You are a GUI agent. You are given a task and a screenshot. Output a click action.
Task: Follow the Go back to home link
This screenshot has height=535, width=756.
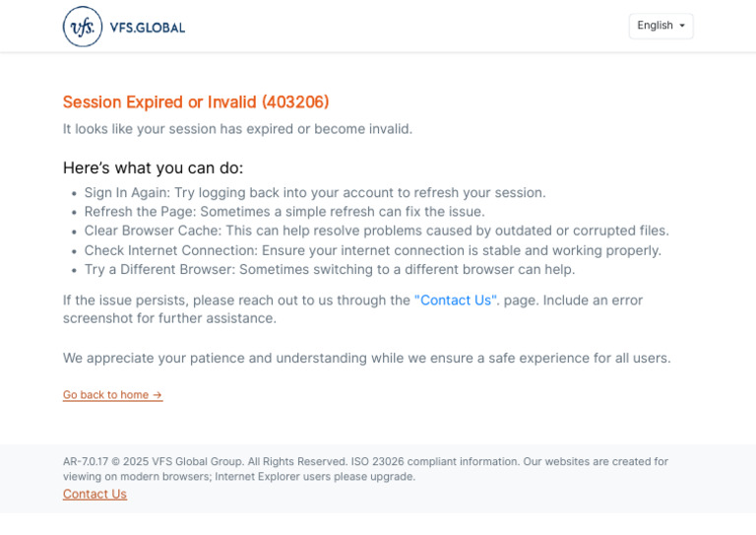tap(106, 395)
